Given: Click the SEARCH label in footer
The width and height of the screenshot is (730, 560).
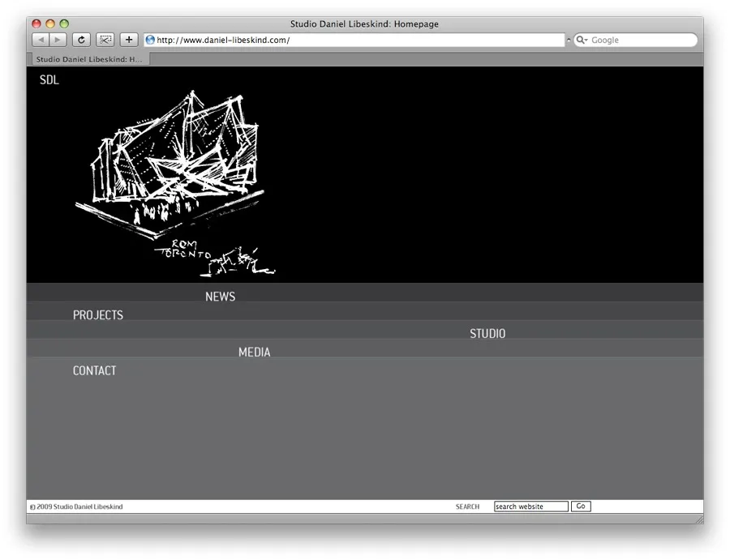Looking at the screenshot, I should [x=467, y=507].
